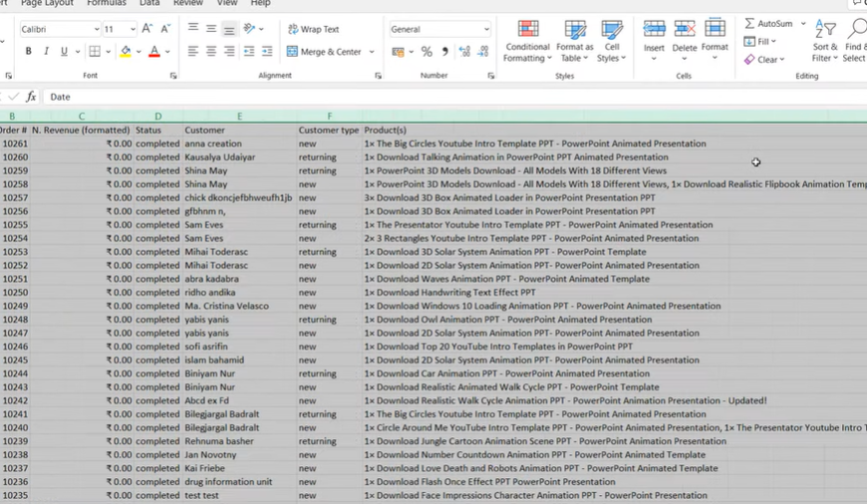This screenshot has height=504, width=867.
Task: Select order number 10250 cell
Action: [x=14, y=293]
